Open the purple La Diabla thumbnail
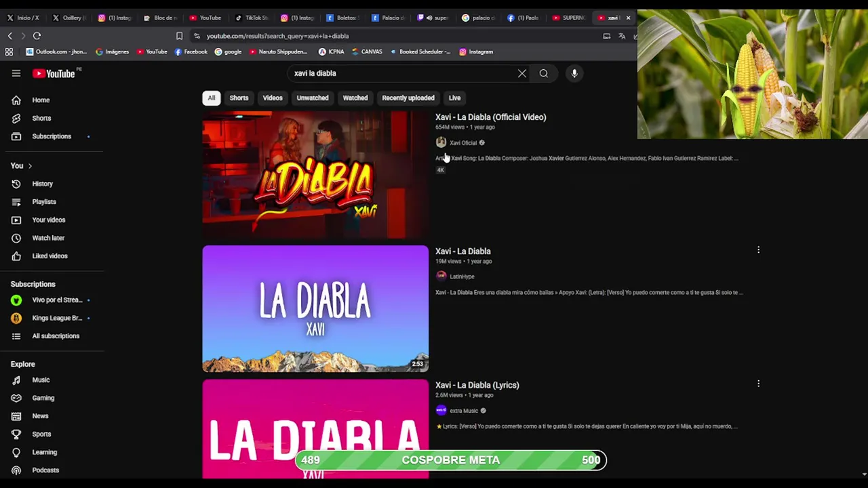The height and width of the screenshot is (488, 868). point(315,308)
